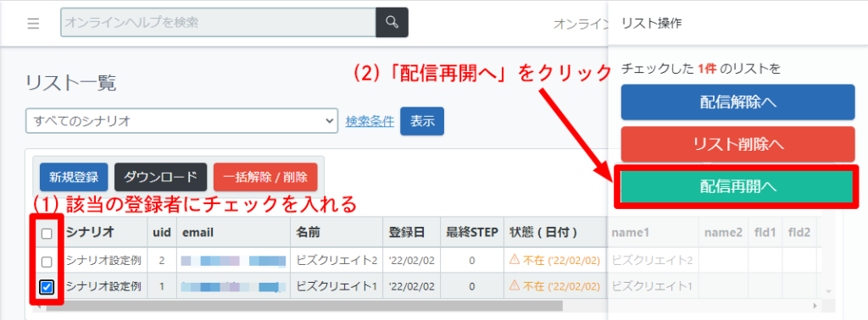Click the 配信解除へ button

[x=738, y=102]
